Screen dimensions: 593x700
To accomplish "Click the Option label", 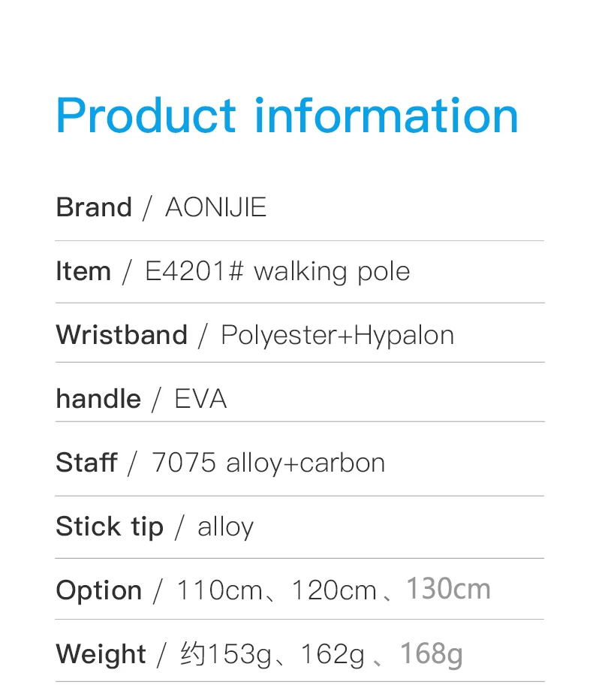I will point(98,590).
